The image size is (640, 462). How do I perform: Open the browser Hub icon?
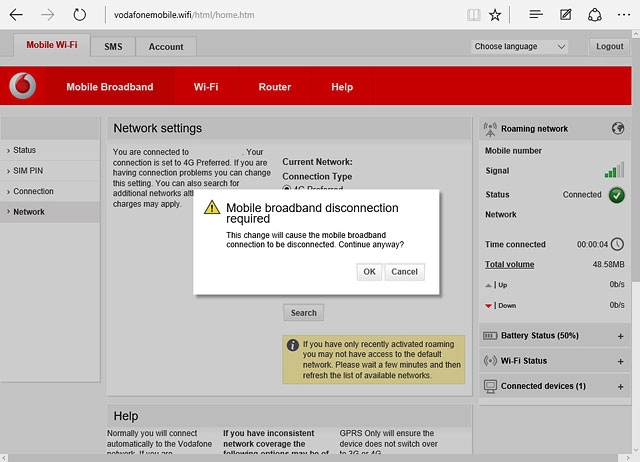536,15
